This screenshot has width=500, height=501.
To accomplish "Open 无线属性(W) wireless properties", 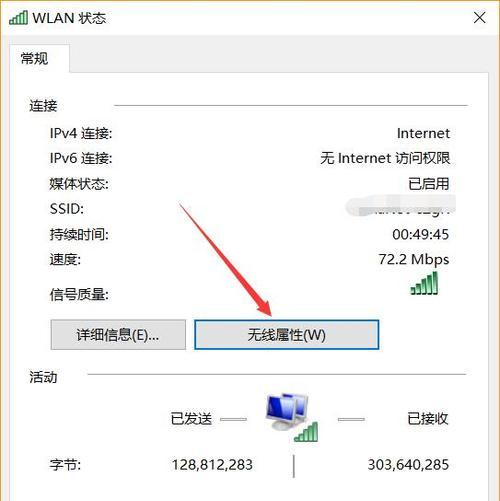I will pos(287,335).
